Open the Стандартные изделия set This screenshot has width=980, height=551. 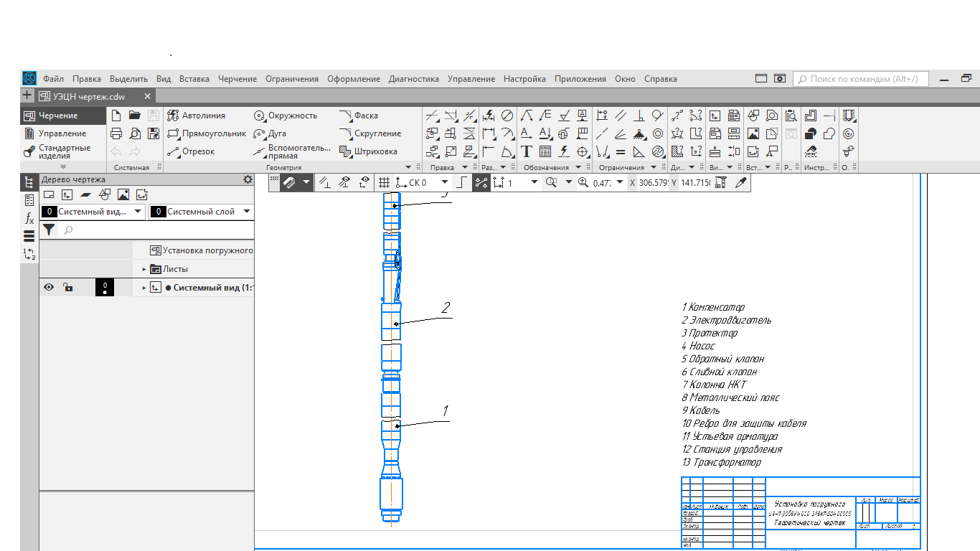[x=64, y=151]
